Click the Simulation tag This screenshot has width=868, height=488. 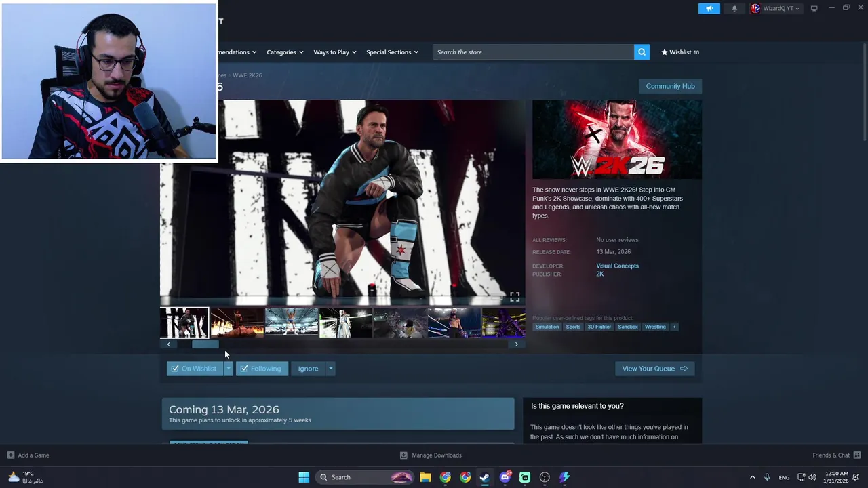(547, 327)
